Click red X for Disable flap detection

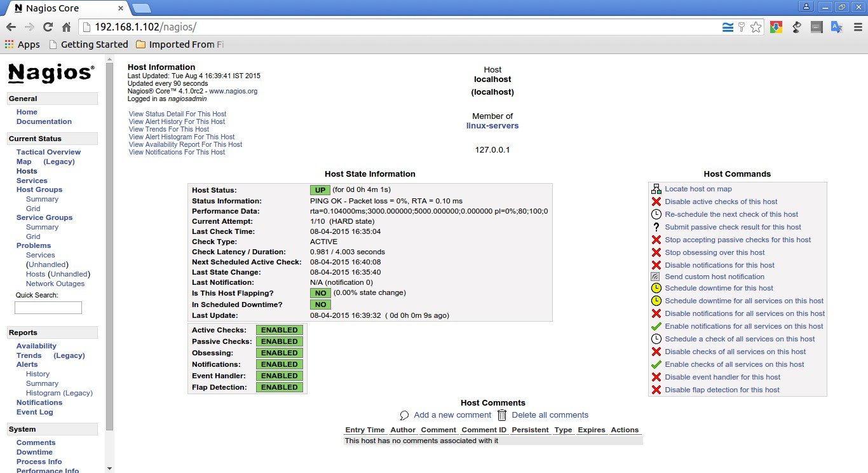coord(656,390)
